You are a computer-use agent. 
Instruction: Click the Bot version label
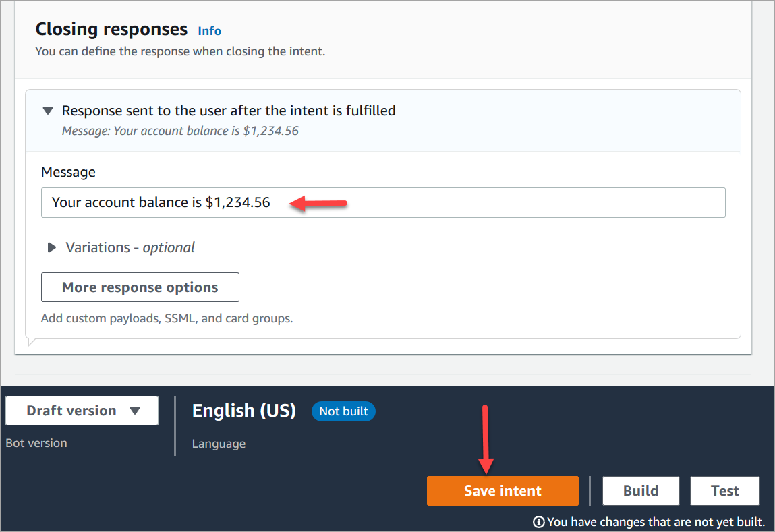[x=36, y=443]
